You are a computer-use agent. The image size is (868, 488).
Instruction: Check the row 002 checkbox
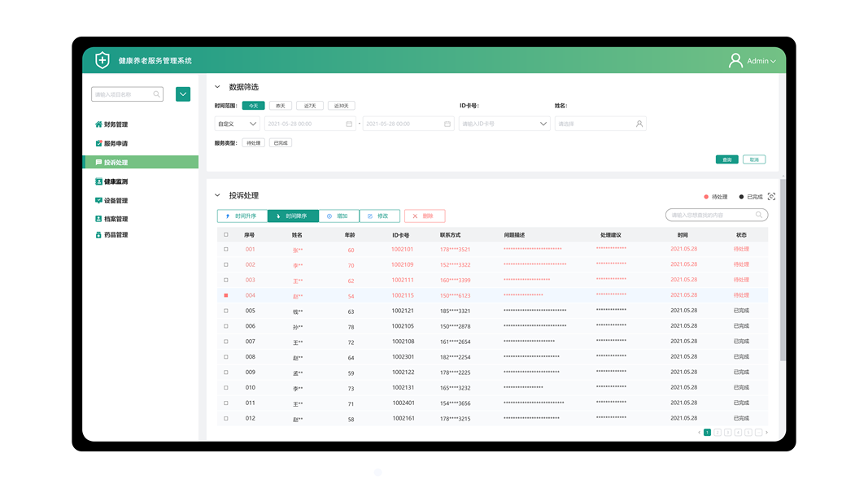(226, 264)
